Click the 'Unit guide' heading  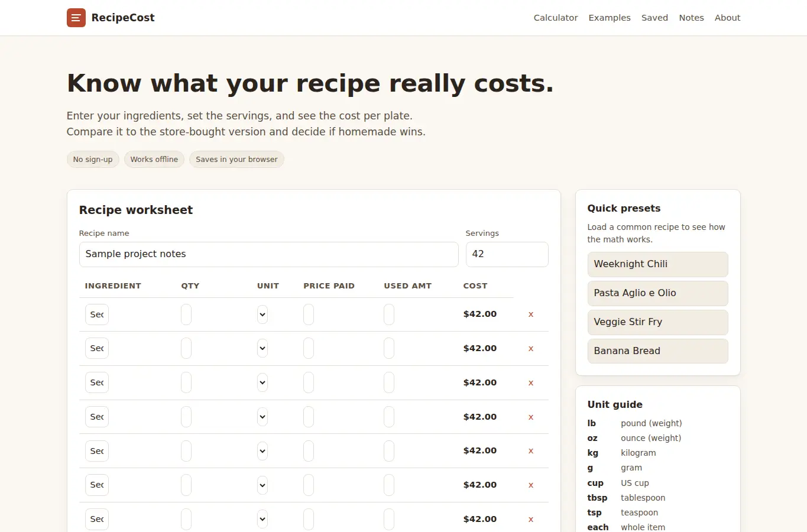click(x=615, y=404)
